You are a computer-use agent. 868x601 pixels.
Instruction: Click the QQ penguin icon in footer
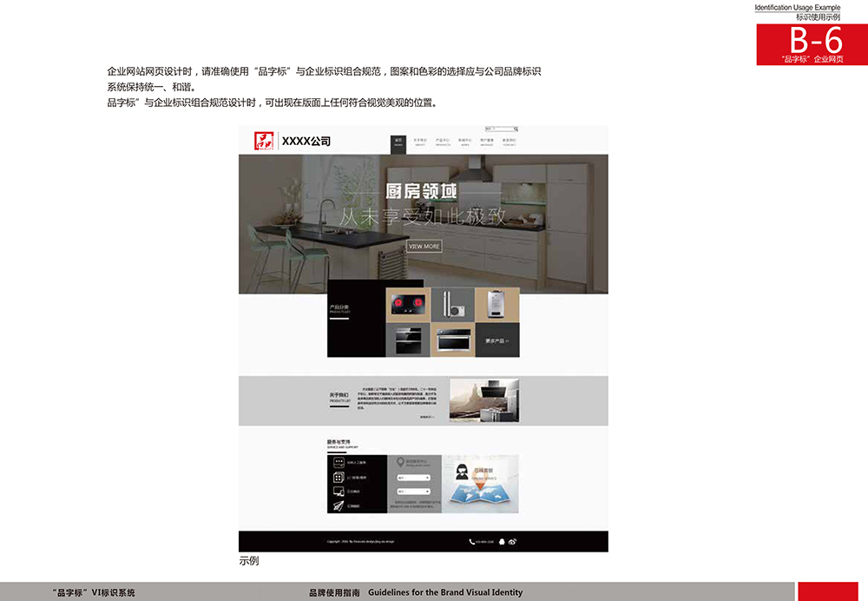point(501,541)
